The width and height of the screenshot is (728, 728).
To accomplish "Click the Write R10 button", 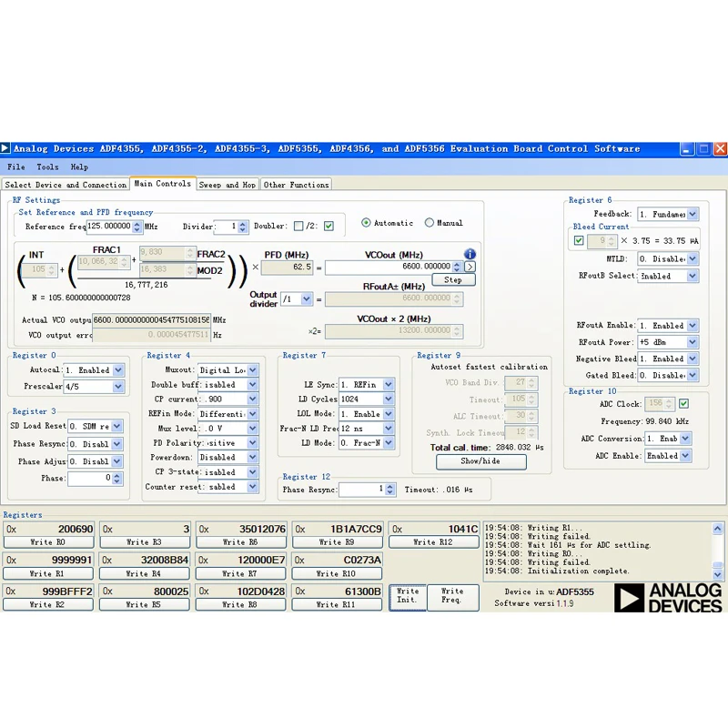I will [x=336, y=573].
